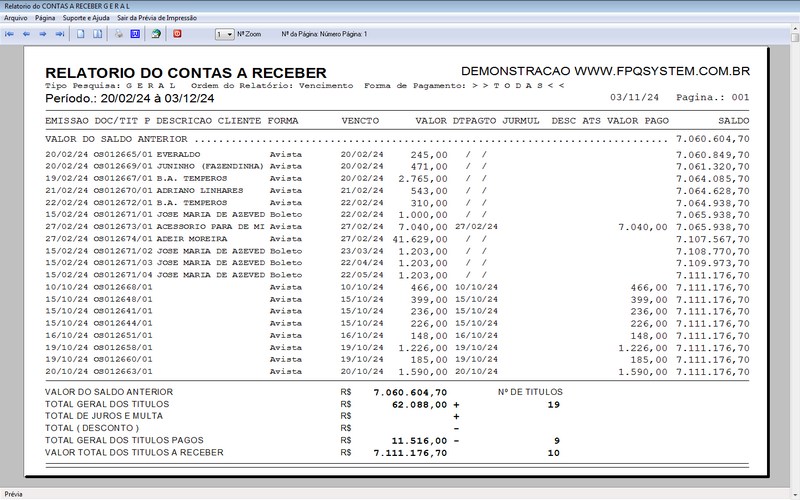This screenshot has width=800, height=500.
Task: Click the red exit preview icon
Action: [178, 34]
